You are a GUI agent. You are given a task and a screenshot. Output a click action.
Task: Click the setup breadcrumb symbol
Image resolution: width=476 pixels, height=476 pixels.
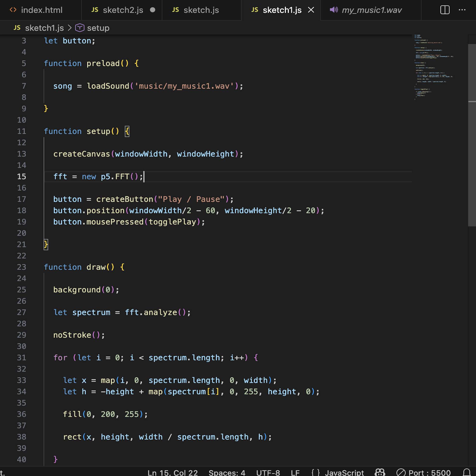click(98, 28)
